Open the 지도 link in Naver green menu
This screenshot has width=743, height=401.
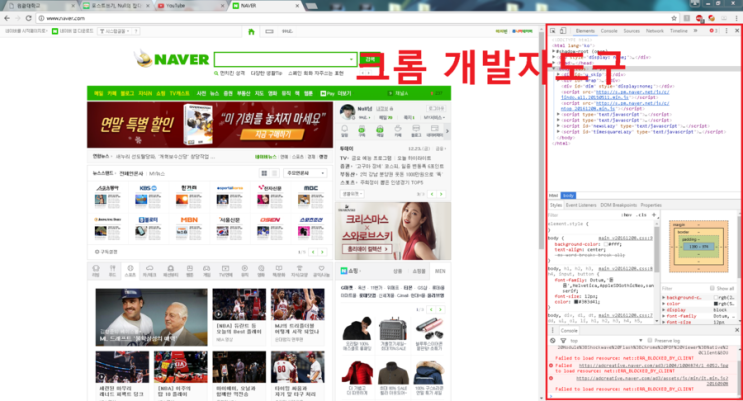coord(259,93)
